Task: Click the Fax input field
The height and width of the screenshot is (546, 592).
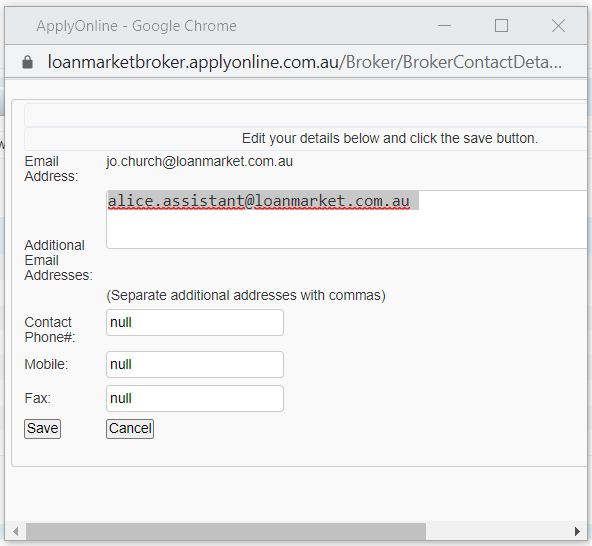Action: [x=195, y=398]
